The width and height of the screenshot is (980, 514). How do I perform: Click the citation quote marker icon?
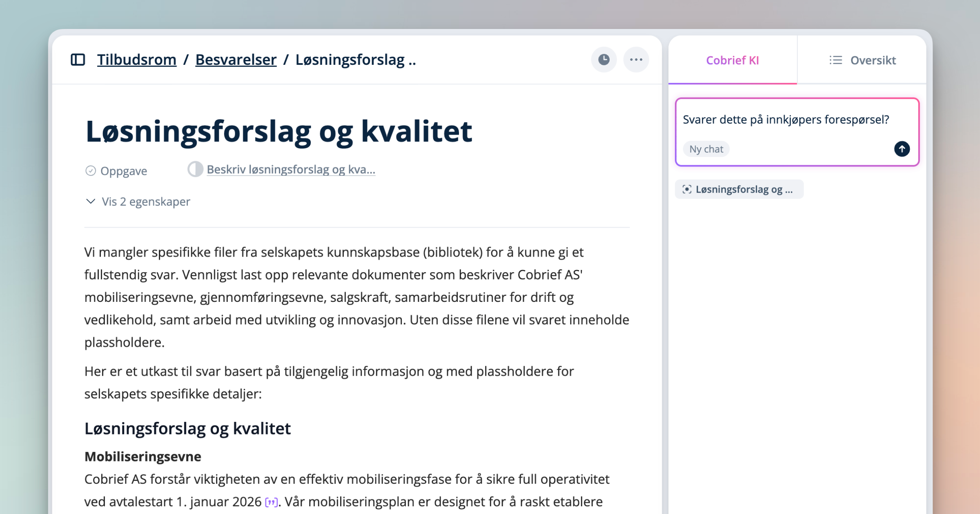(x=271, y=502)
